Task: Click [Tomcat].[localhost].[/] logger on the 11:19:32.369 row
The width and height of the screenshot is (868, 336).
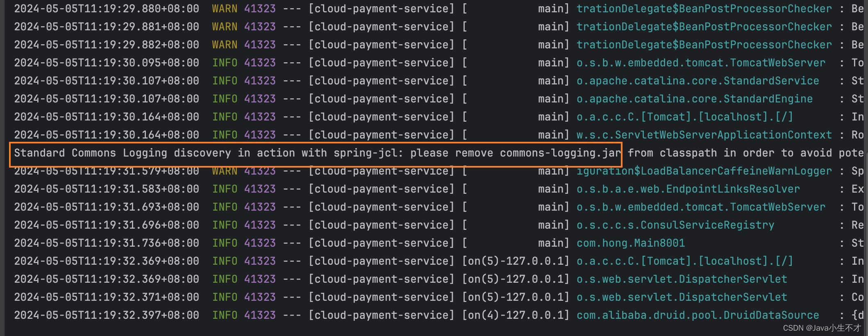Action: (x=685, y=261)
